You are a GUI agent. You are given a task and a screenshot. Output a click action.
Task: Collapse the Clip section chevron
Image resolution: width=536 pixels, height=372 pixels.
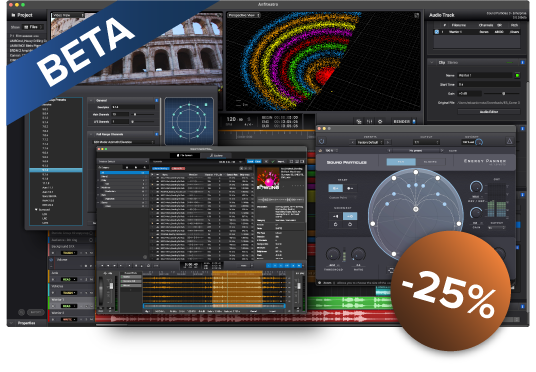tap(432, 63)
